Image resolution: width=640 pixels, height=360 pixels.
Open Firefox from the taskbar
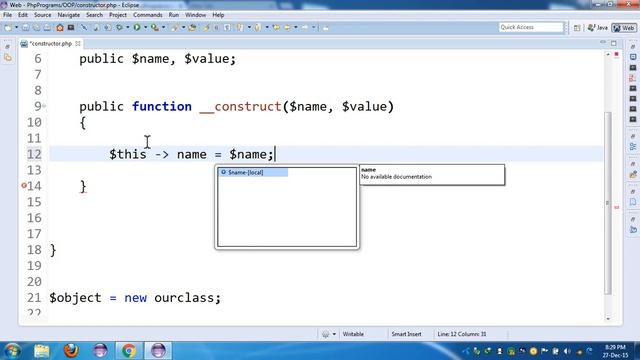[71, 351]
